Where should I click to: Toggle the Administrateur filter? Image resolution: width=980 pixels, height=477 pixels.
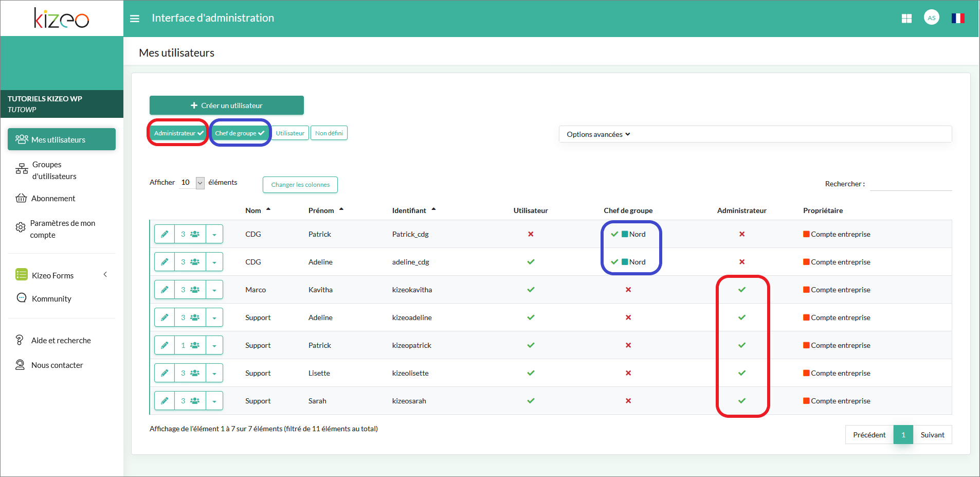[x=178, y=133]
